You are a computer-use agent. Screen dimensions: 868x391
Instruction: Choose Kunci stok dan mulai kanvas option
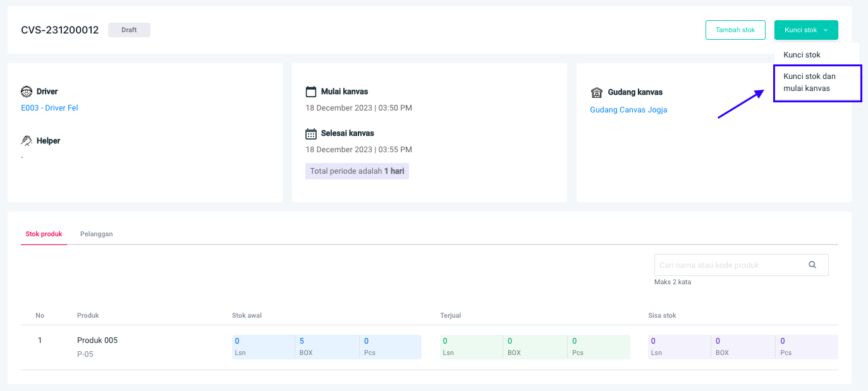click(x=809, y=82)
